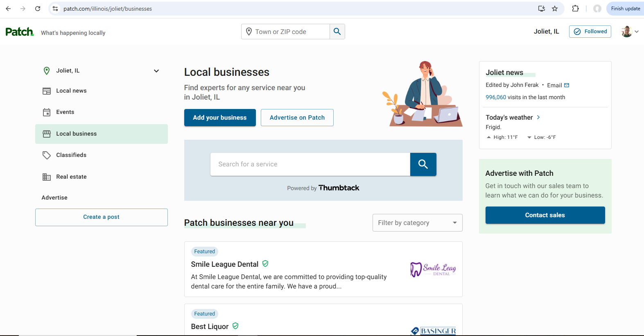This screenshot has width=644, height=336.
Task: Open the Best Liquor listing title
Action: click(x=210, y=327)
